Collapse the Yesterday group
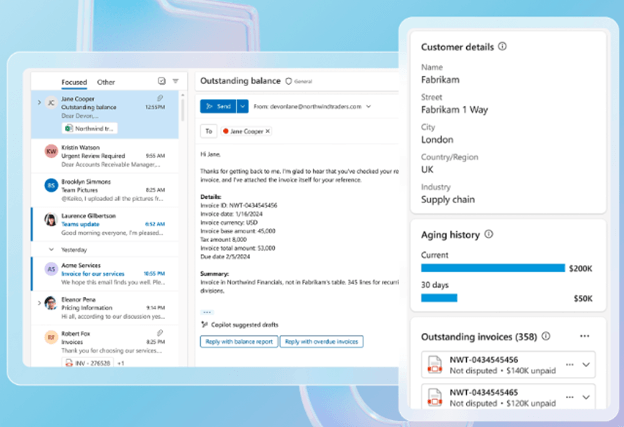624x427 pixels. 51,250
